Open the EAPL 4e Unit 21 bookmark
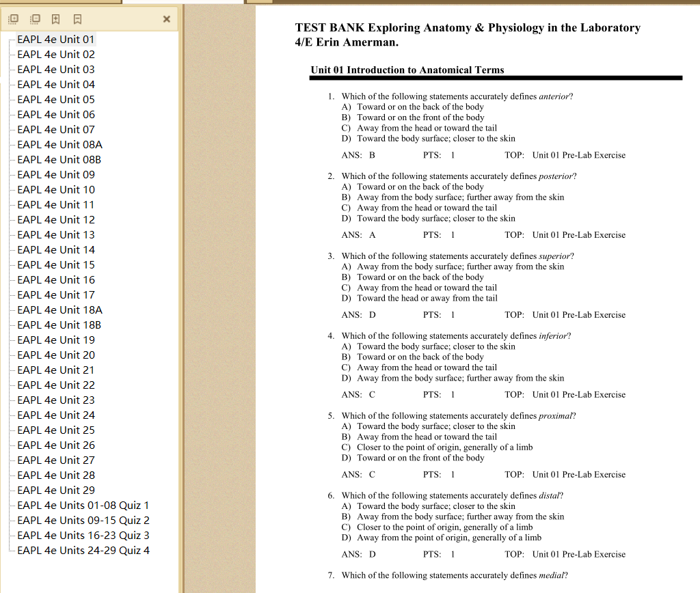The height and width of the screenshot is (593, 700). pyautogui.click(x=56, y=370)
